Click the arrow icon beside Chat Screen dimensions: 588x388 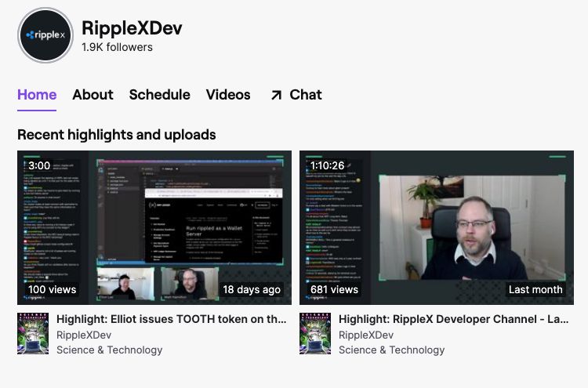276,95
